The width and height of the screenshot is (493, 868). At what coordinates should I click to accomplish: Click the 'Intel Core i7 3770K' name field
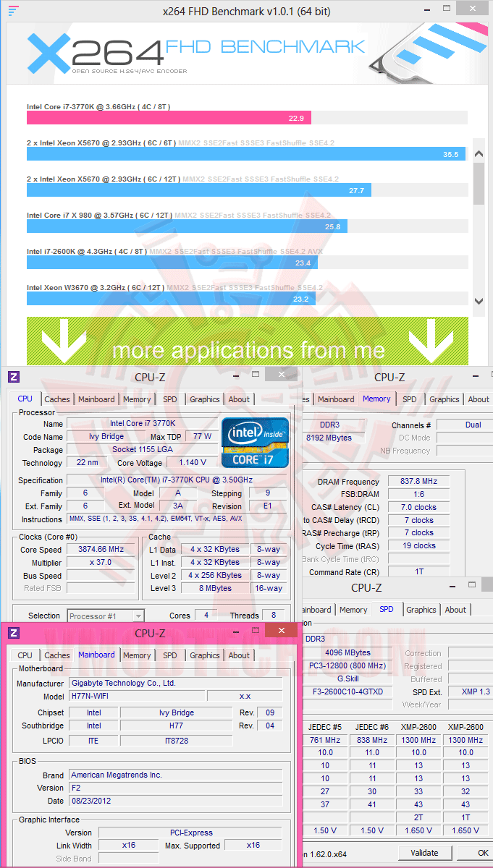coord(142,423)
